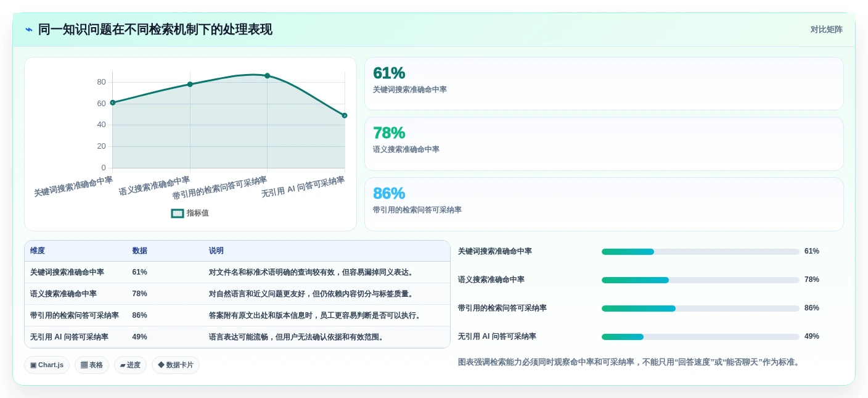Click the chart axis label 语义搜索准确命中率

[154, 186]
